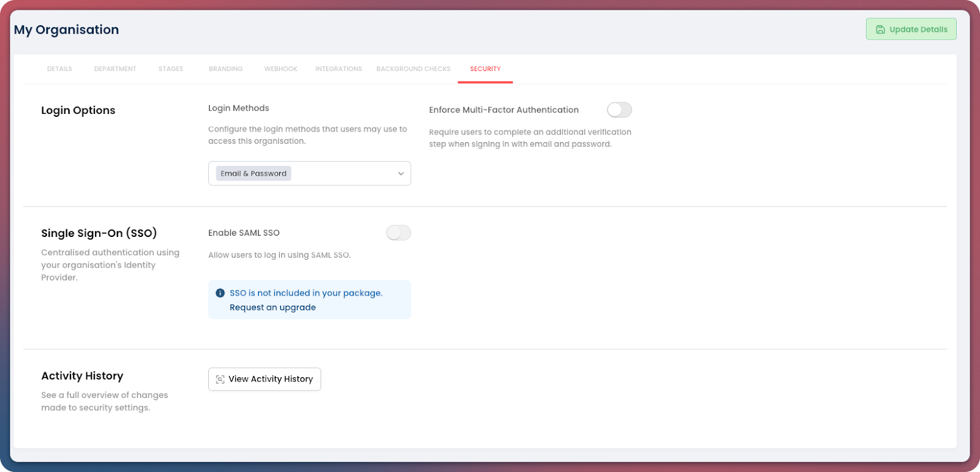Select the Security tab
This screenshot has height=472, width=980.
(485, 69)
